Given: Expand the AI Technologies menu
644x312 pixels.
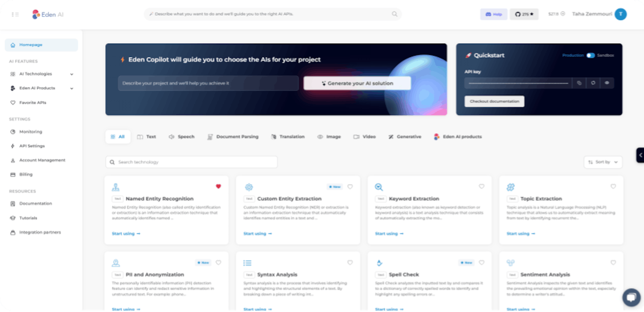Looking at the screenshot, I should point(41,74).
